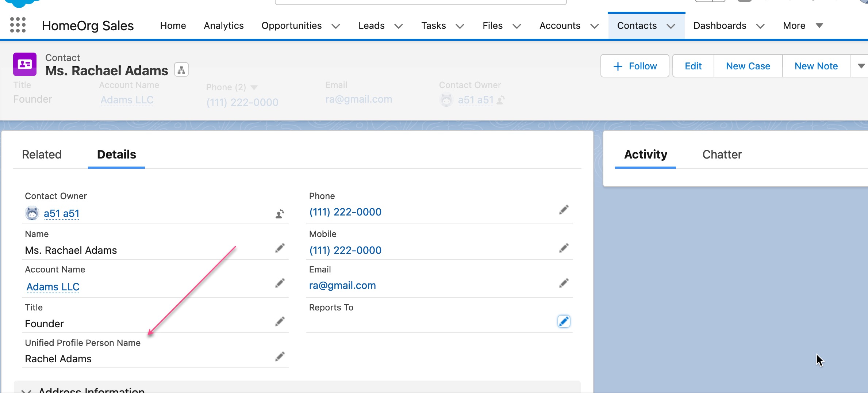Open Tasks tab dropdown chevron
This screenshot has width=868, height=393.
pyautogui.click(x=460, y=26)
